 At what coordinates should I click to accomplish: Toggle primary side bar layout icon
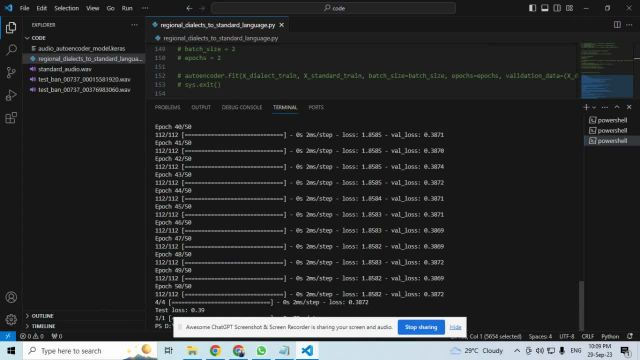pos(532,8)
